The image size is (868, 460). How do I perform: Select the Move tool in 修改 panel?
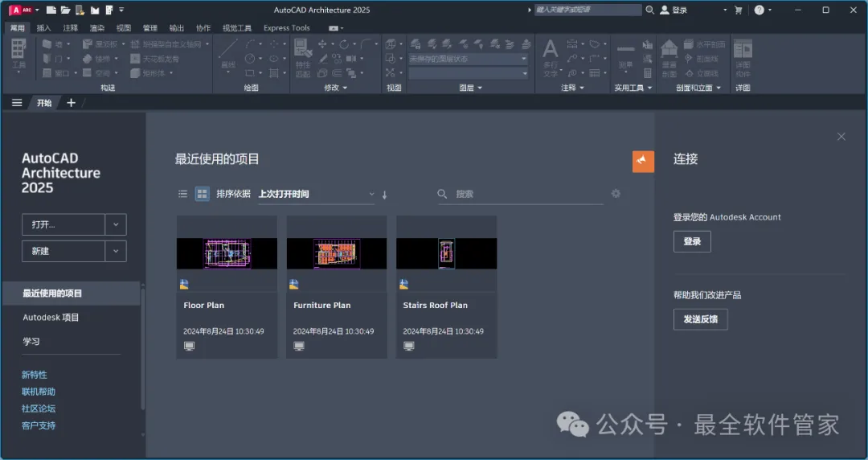[x=322, y=43]
